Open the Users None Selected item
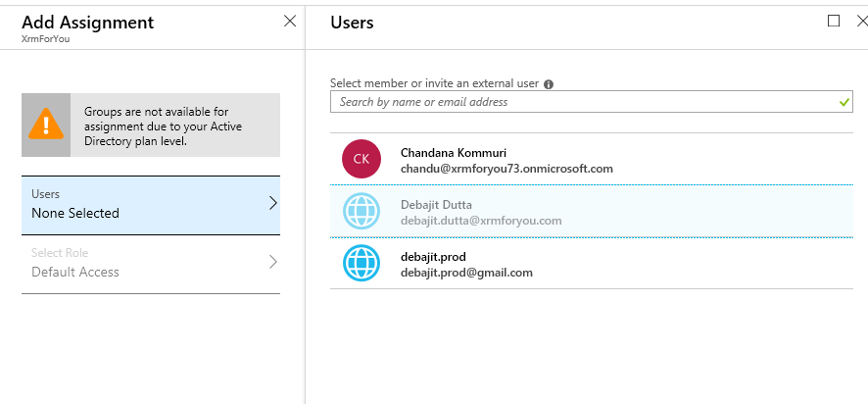The image size is (868, 404). click(x=137, y=204)
